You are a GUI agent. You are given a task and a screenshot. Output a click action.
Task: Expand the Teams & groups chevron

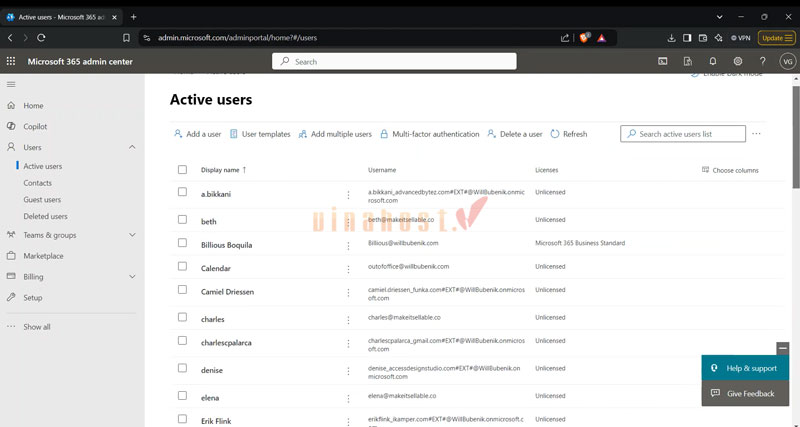coord(132,235)
